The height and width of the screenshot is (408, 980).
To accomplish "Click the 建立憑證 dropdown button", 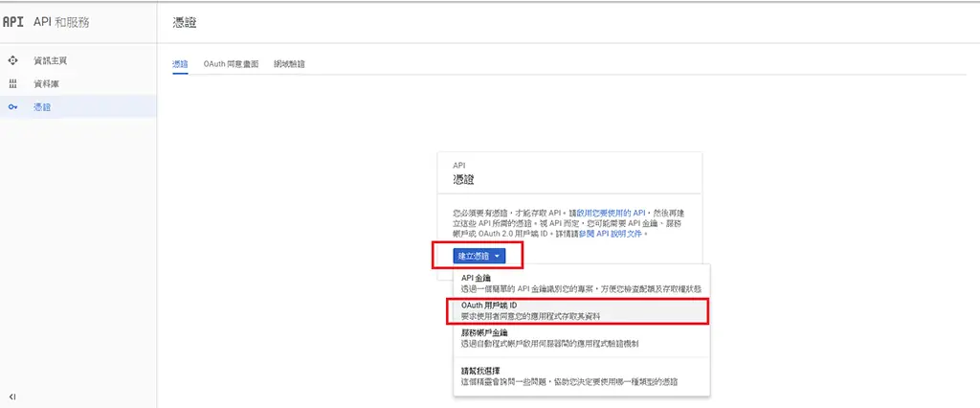I will [x=479, y=256].
